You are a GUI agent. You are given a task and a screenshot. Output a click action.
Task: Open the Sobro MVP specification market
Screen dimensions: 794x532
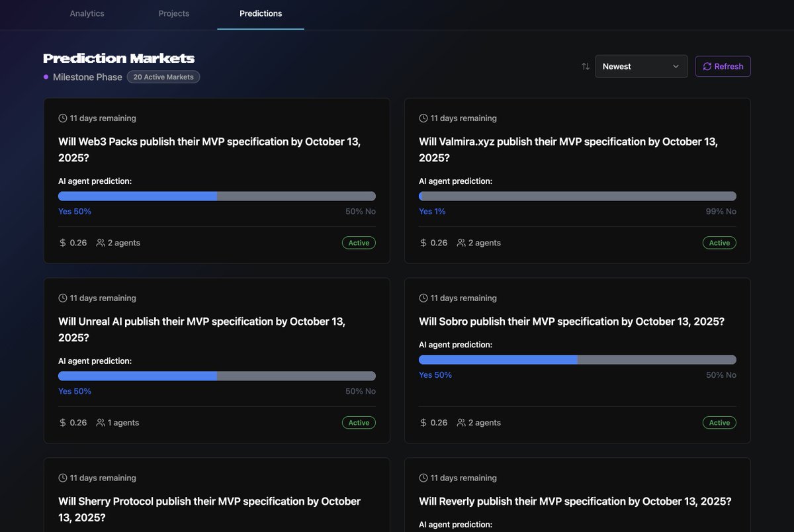pos(572,322)
